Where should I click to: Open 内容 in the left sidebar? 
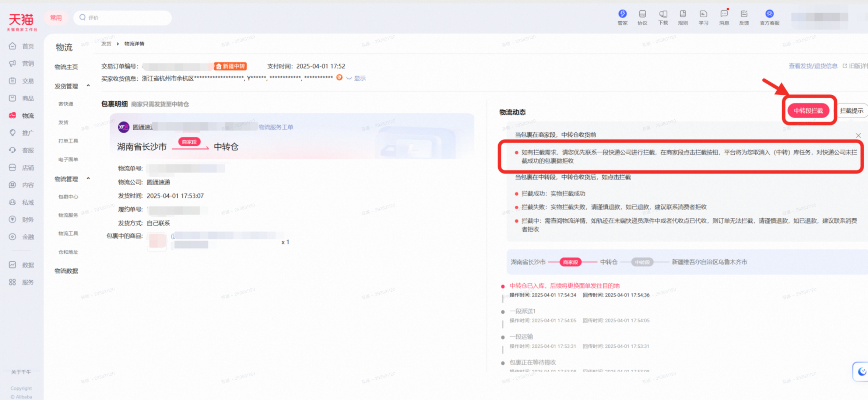tap(22, 185)
